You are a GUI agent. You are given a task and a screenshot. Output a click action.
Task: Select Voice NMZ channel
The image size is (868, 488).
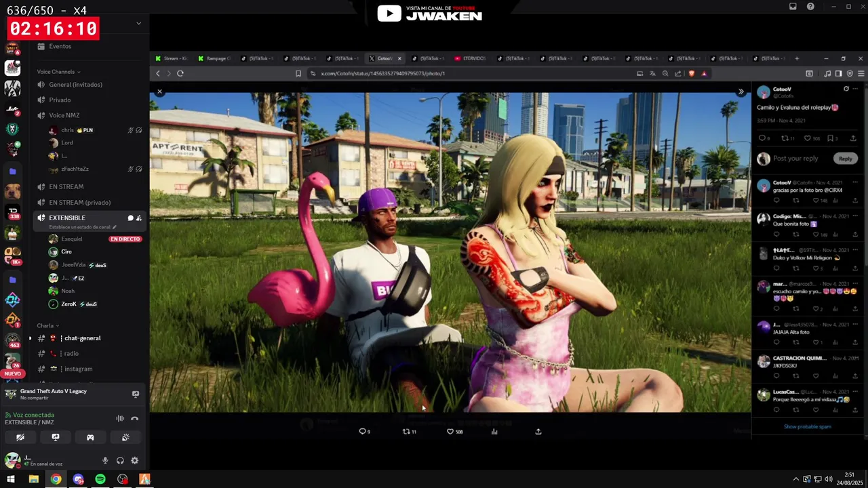tap(91, 115)
